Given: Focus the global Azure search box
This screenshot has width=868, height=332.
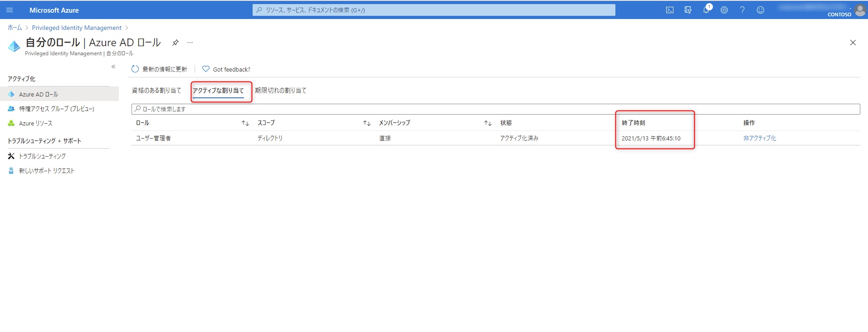Looking at the screenshot, I should pos(434,10).
